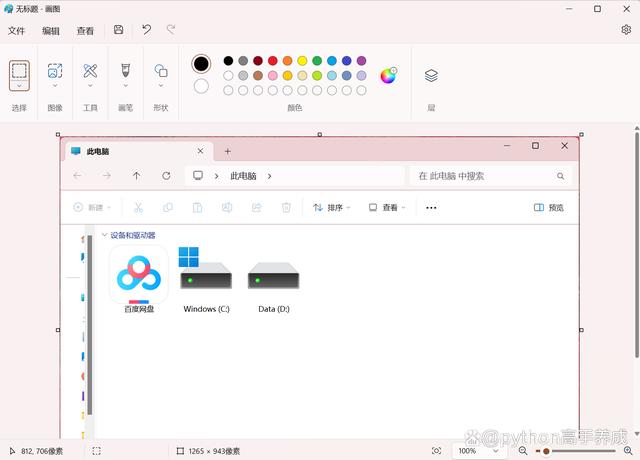Screen dimensions: 640x460
Task: Open the 100% zoom level dropdown
Action: (x=479, y=451)
